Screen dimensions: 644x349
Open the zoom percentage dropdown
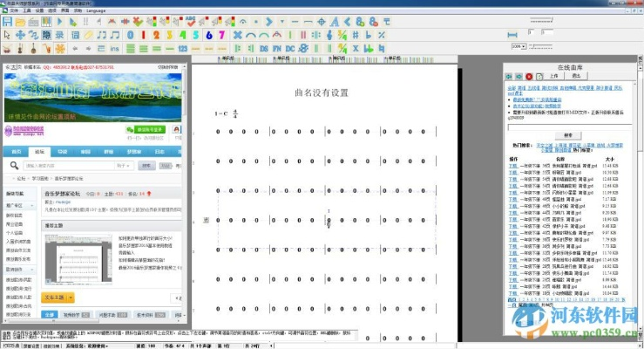520,45
